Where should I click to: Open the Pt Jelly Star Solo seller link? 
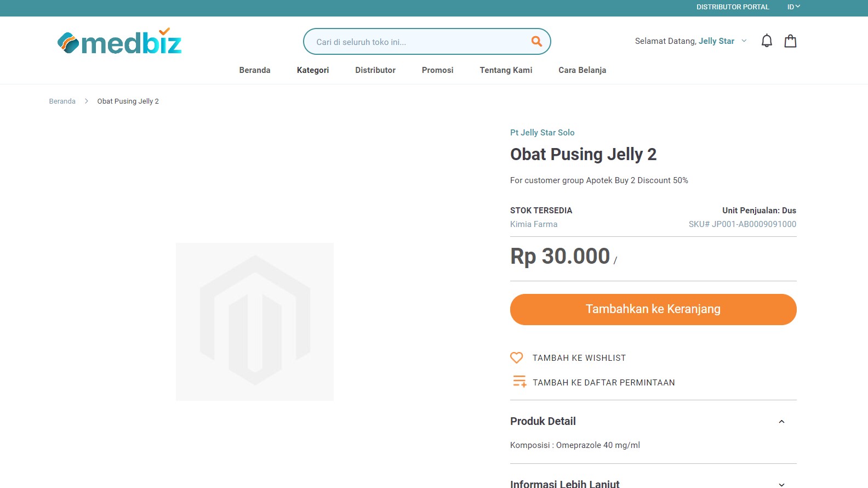[x=542, y=132]
